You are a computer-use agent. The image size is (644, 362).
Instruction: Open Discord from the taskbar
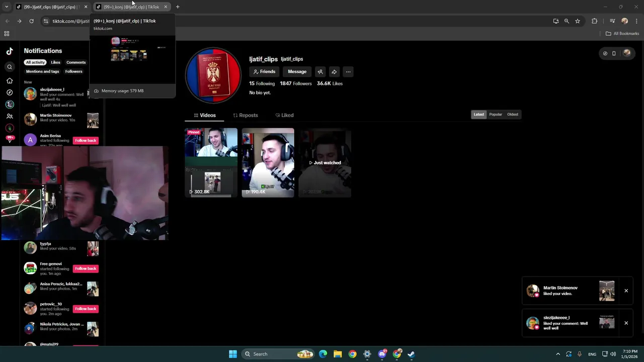382,354
